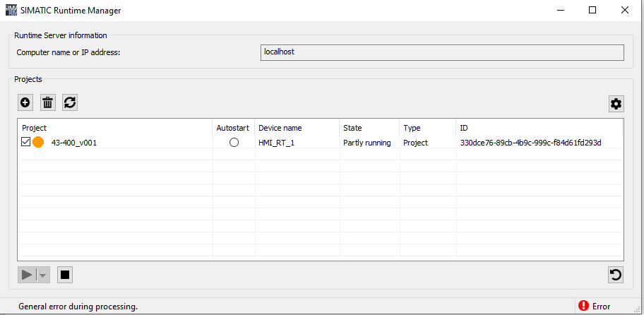Screen dimensions: 644x315
Task: Click the red error status icon
Action: (583, 306)
